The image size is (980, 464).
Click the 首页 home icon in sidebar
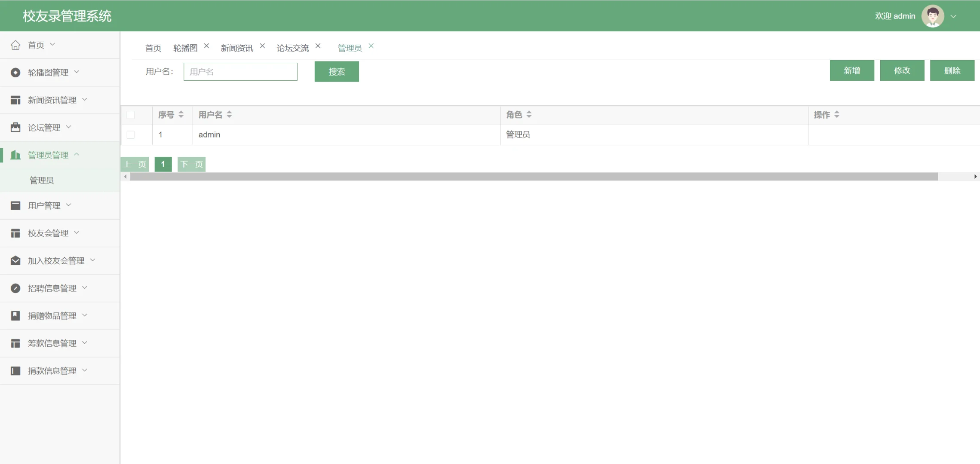[15, 44]
